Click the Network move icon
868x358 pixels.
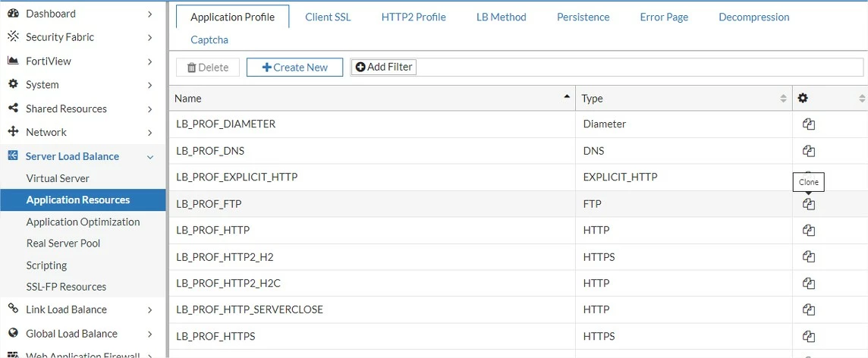tap(14, 132)
